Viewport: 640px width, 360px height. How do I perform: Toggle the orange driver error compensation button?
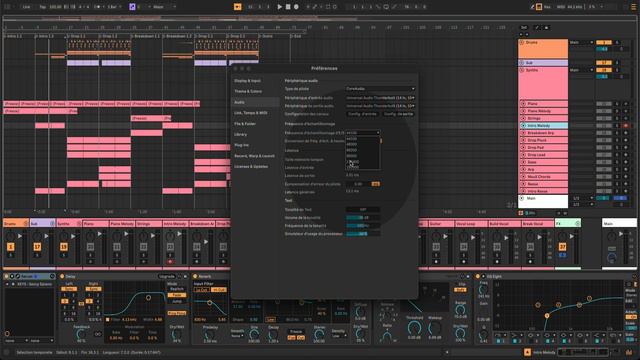coord(376,184)
